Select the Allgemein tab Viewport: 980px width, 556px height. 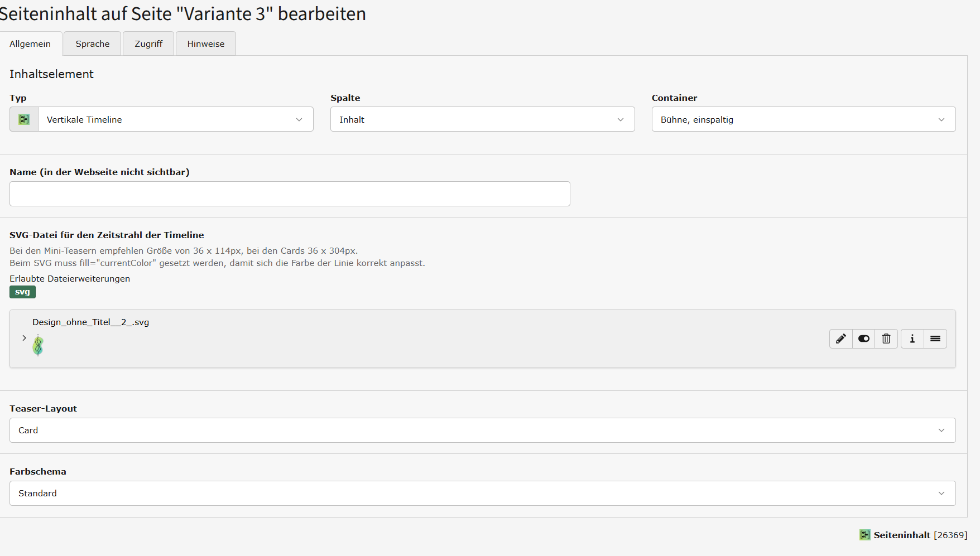[x=30, y=43]
